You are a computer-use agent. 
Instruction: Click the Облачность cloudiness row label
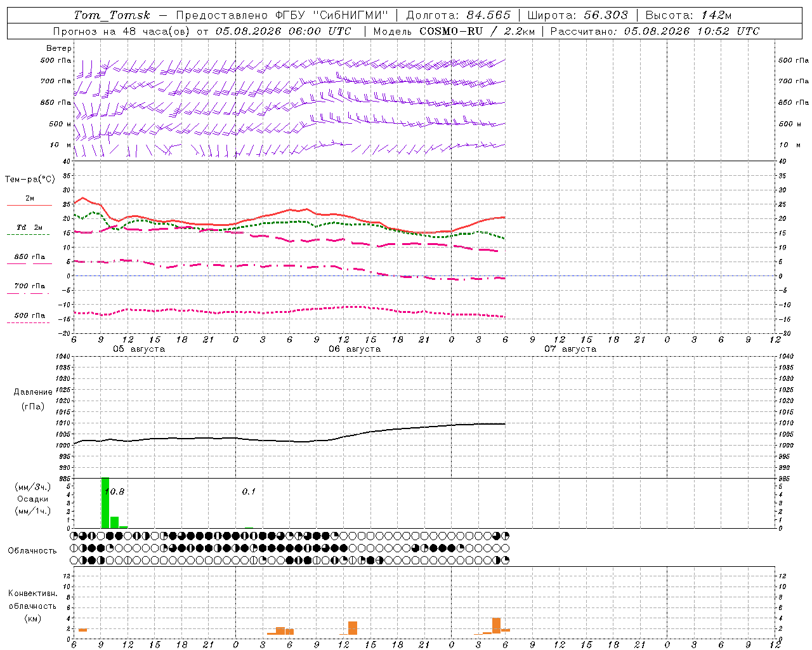coord(32,550)
